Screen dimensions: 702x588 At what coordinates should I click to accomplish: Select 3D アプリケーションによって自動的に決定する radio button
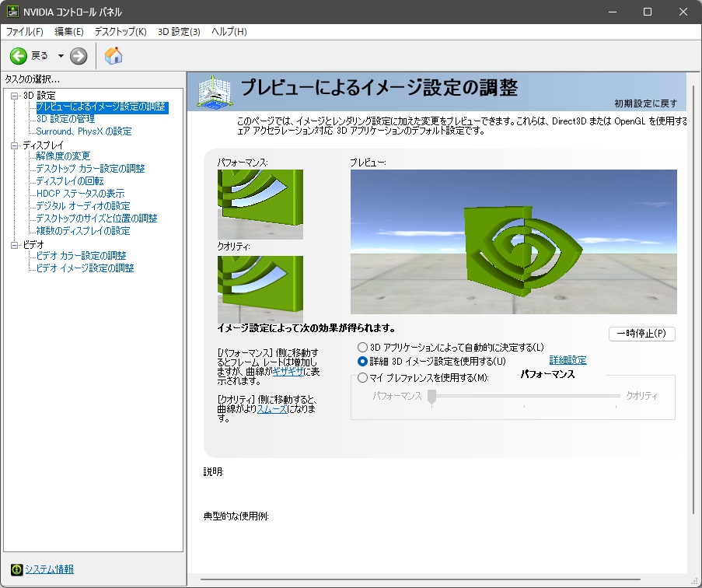coord(362,347)
